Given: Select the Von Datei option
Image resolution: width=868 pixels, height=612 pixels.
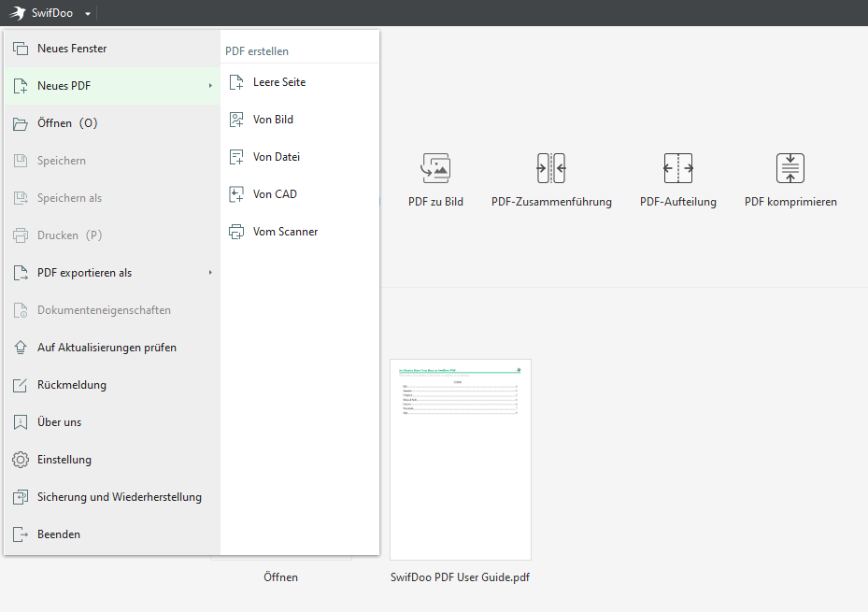Looking at the screenshot, I should [300, 157].
